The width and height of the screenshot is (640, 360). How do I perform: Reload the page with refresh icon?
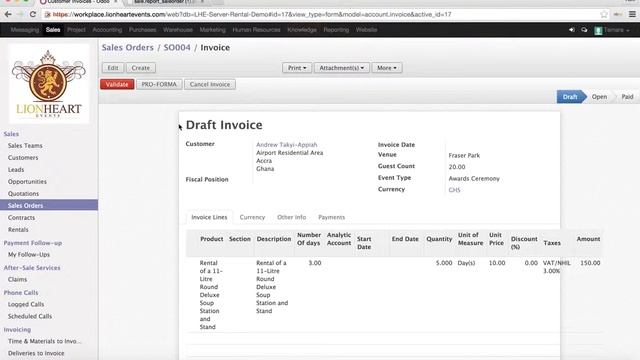(x=33, y=14)
